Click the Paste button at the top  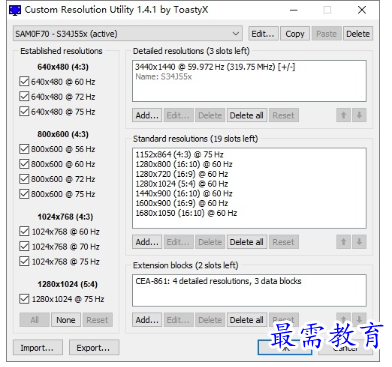(326, 34)
